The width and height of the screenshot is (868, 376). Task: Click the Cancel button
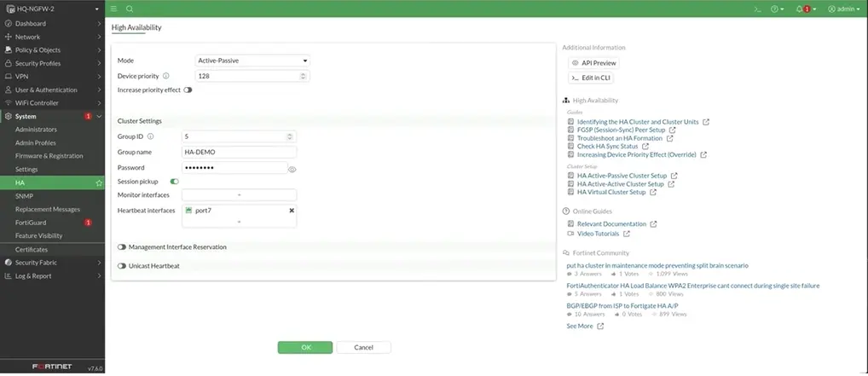point(364,347)
